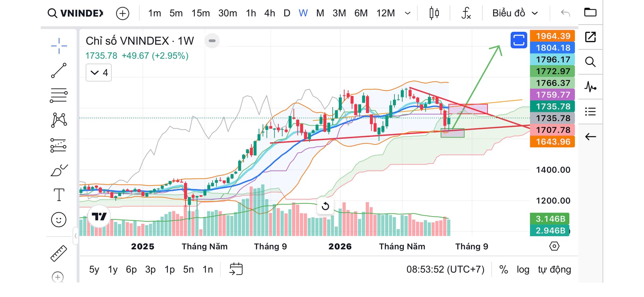This screenshot has height=297, width=644.
Task: Select the 12M timeframe
Action: point(386,13)
